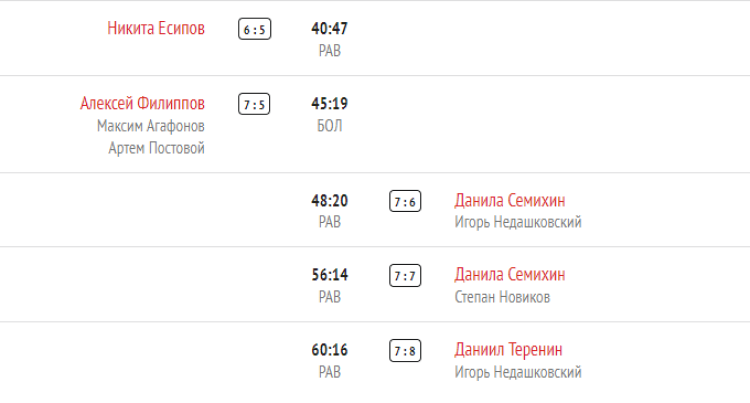Screen dimensions: 750x403
Task: Click the 7:7 score badge
Action: coord(405,276)
